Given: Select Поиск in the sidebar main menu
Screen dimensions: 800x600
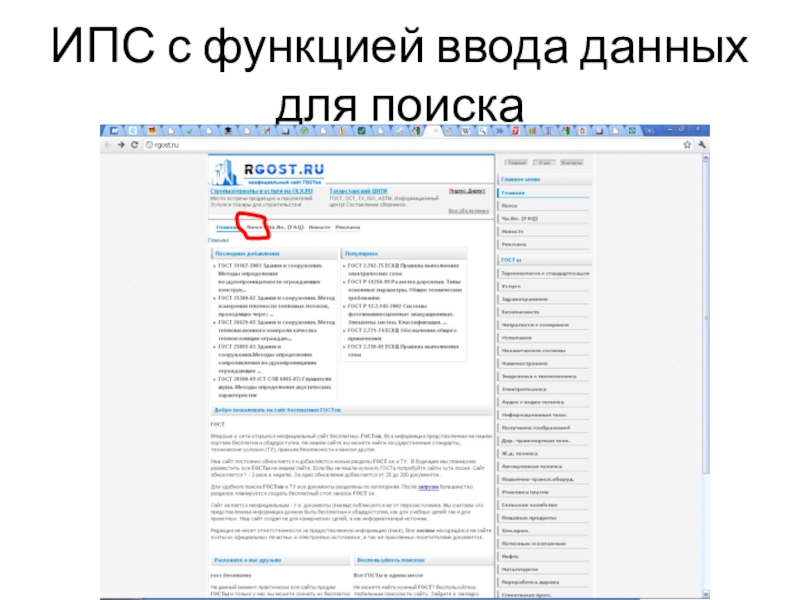Looking at the screenshot, I should [x=543, y=206].
